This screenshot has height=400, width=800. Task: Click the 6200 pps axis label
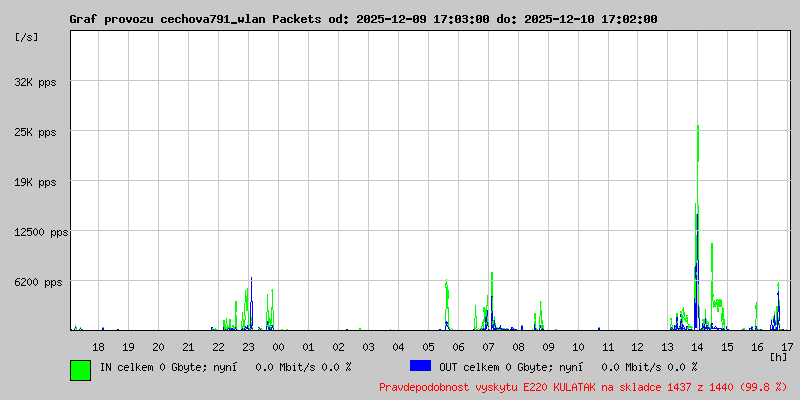pyautogui.click(x=38, y=282)
